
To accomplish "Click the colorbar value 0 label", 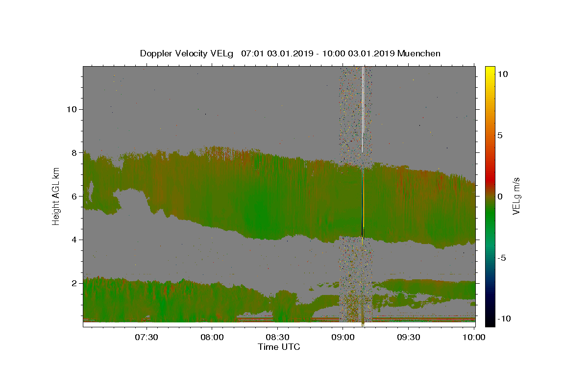I will 500,196.
